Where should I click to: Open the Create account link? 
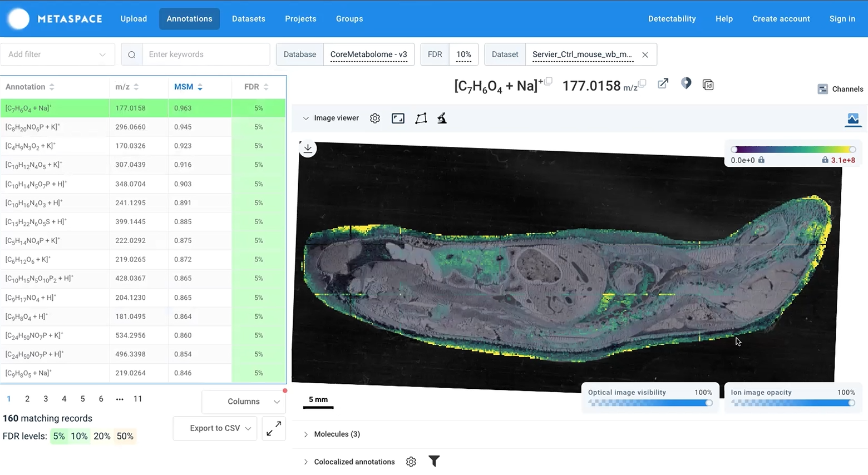[781, 18]
